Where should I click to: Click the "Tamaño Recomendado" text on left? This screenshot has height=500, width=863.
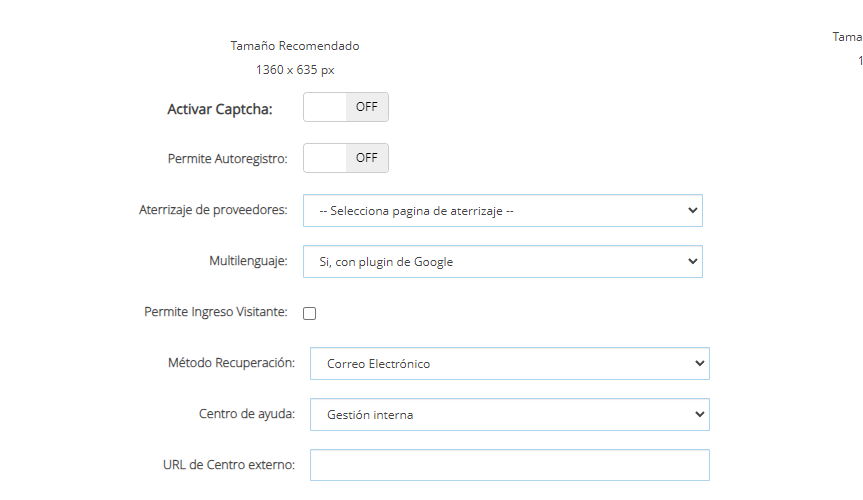point(294,46)
